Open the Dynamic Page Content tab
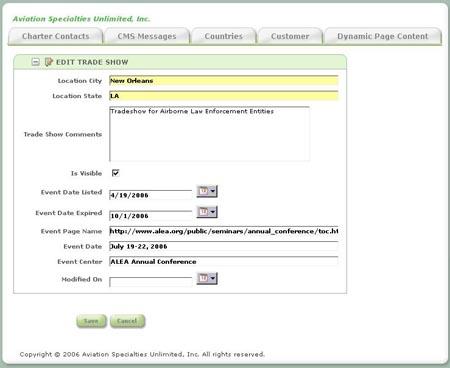Image resolution: width=450 pixels, height=368 pixels. coord(383,36)
